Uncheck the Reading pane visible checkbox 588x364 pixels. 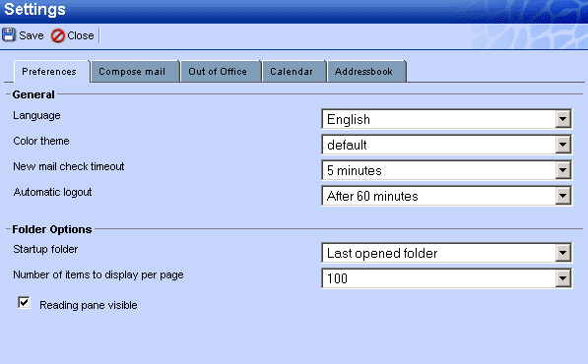pos(24,303)
